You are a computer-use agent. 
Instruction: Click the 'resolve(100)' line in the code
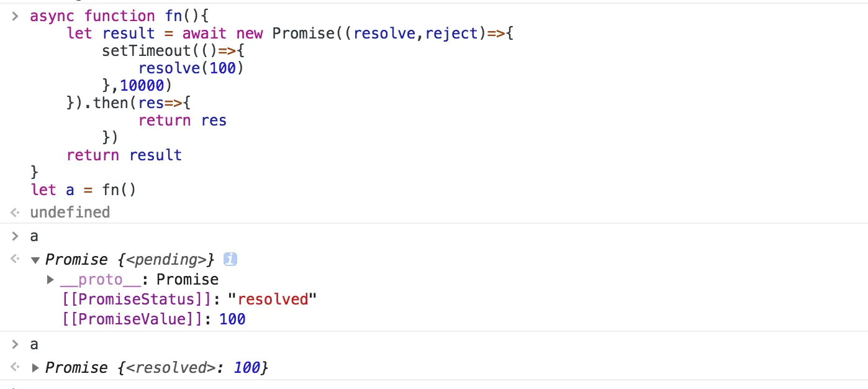click(x=191, y=68)
